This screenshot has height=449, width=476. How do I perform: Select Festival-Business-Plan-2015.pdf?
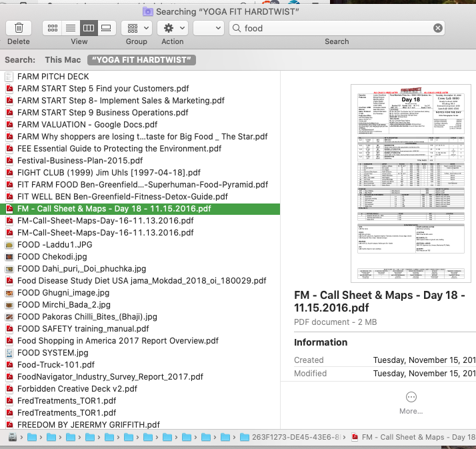pyautogui.click(x=80, y=160)
